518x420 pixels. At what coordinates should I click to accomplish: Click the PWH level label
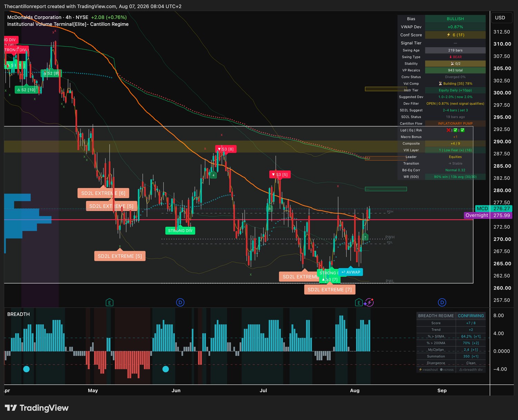(x=390, y=237)
